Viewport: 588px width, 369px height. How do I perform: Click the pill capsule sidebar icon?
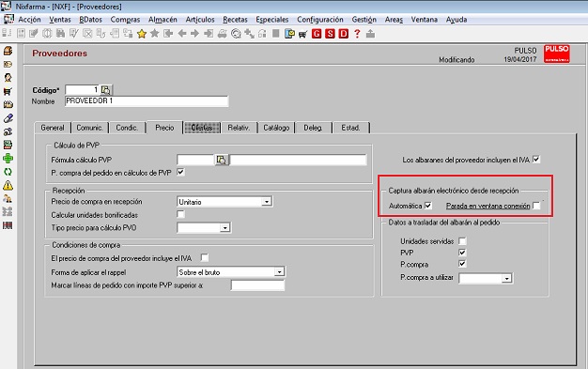click(x=8, y=118)
